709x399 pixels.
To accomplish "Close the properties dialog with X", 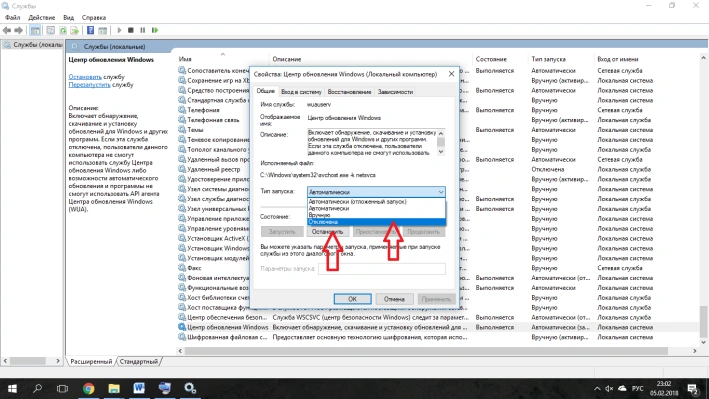I will [x=451, y=74].
